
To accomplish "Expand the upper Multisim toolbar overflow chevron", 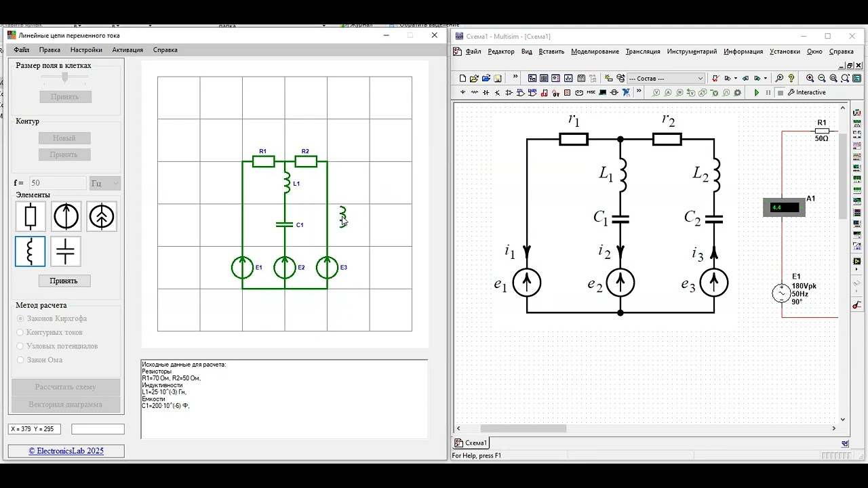I will point(515,77).
